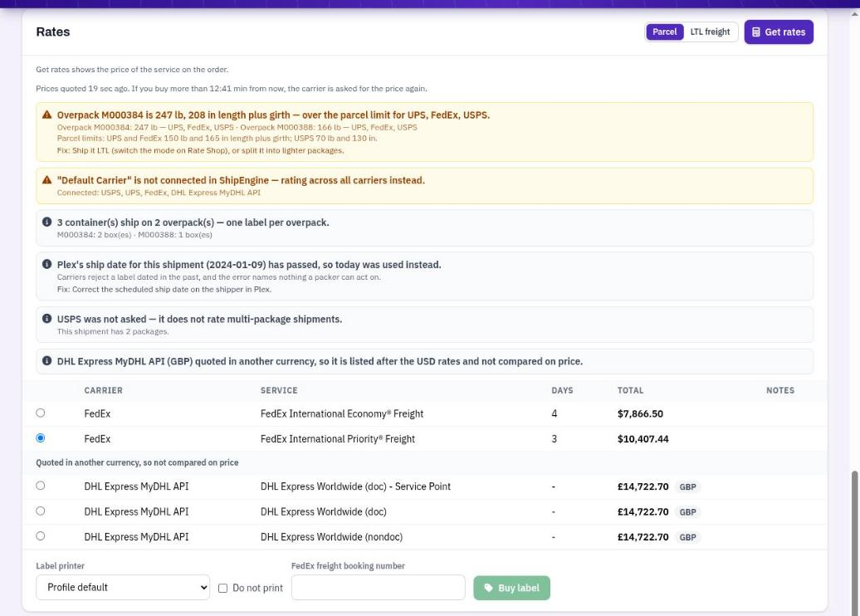Choose DHL Express Worldwide (doc) - Service Point
Screen dimensions: 860x616
41,486
